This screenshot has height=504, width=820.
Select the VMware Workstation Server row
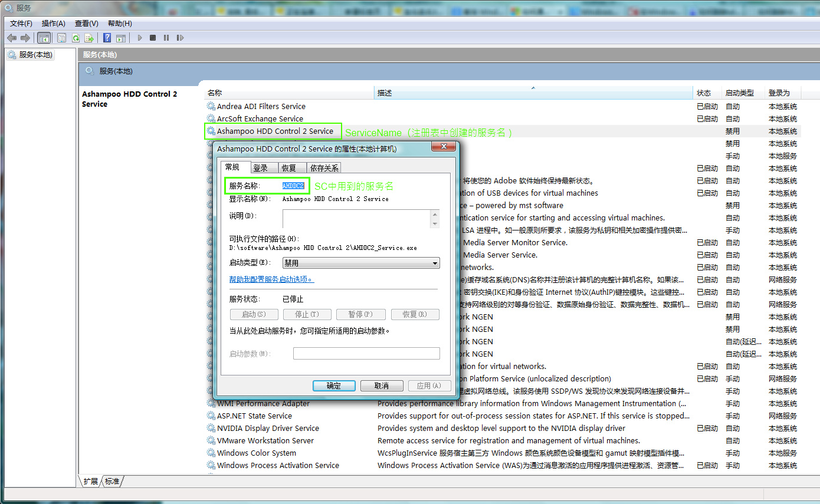(503, 440)
